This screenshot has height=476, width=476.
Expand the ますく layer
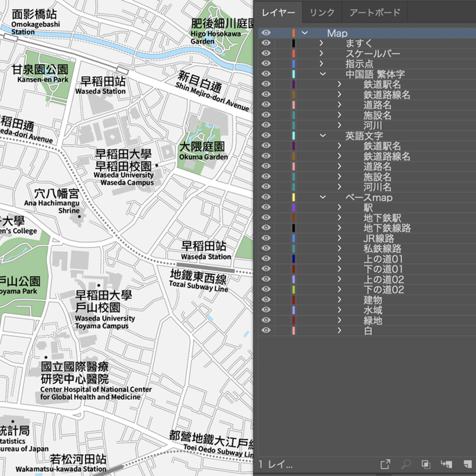pos(321,43)
